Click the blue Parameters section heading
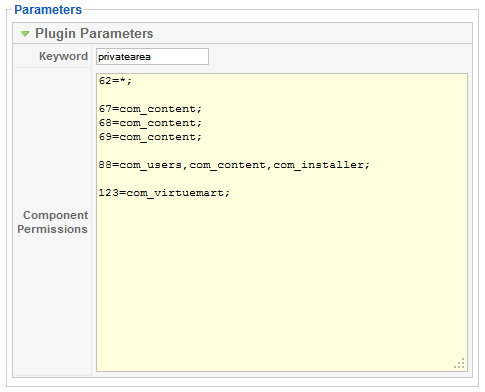The image size is (485, 392). pyautogui.click(x=48, y=10)
